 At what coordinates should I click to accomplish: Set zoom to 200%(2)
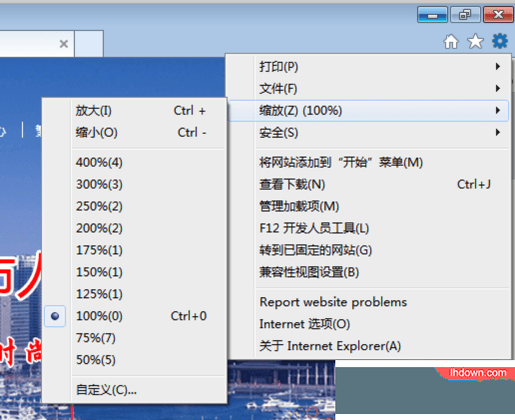pyautogui.click(x=135, y=228)
